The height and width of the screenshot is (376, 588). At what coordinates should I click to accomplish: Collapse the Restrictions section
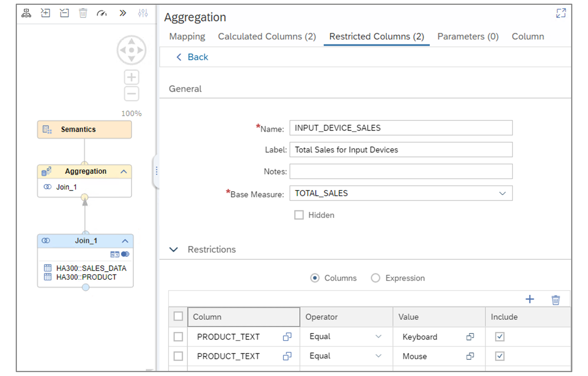(173, 250)
